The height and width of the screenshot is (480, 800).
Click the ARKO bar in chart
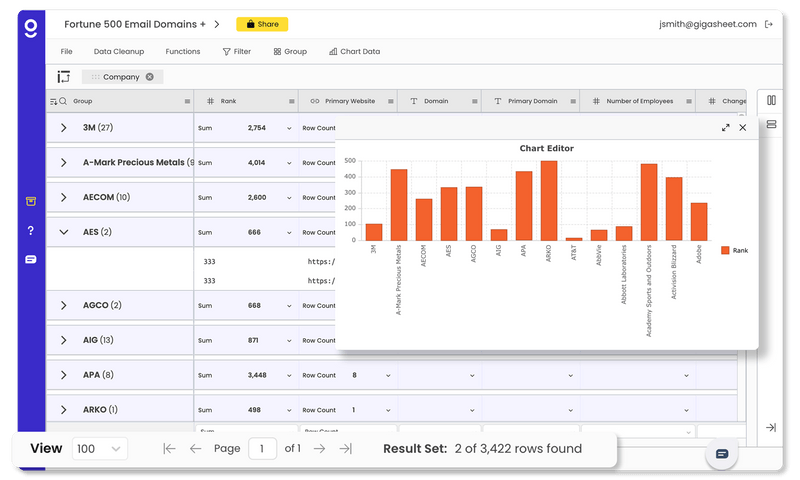[x=549, y=200]
